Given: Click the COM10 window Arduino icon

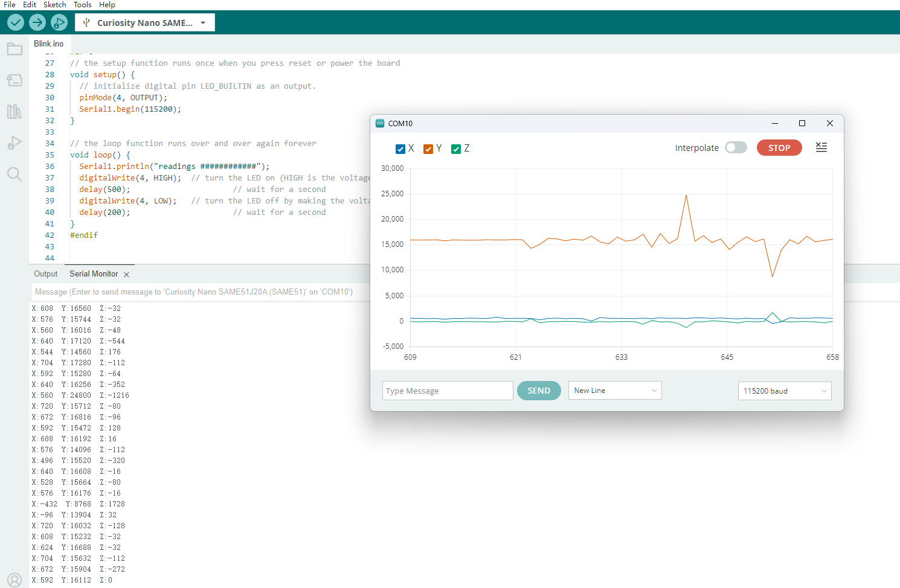Looking at the screenshot, I should click(x=380, y=123).
